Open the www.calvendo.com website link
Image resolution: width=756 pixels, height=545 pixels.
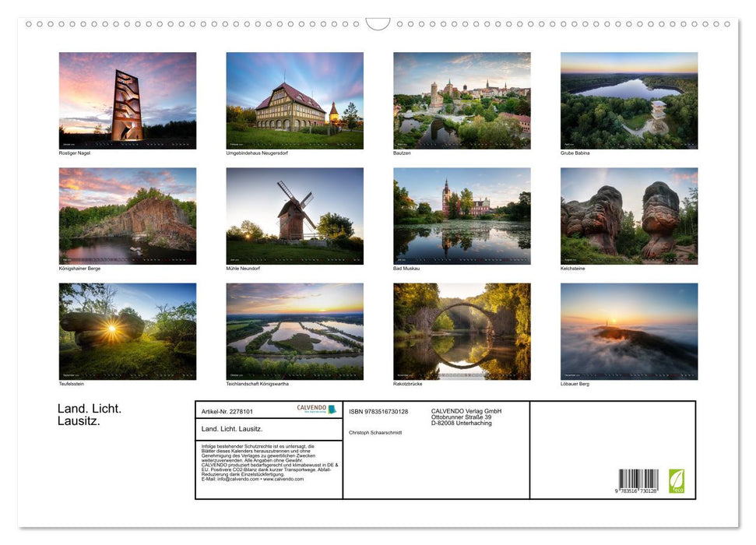[x=286, y=480]
